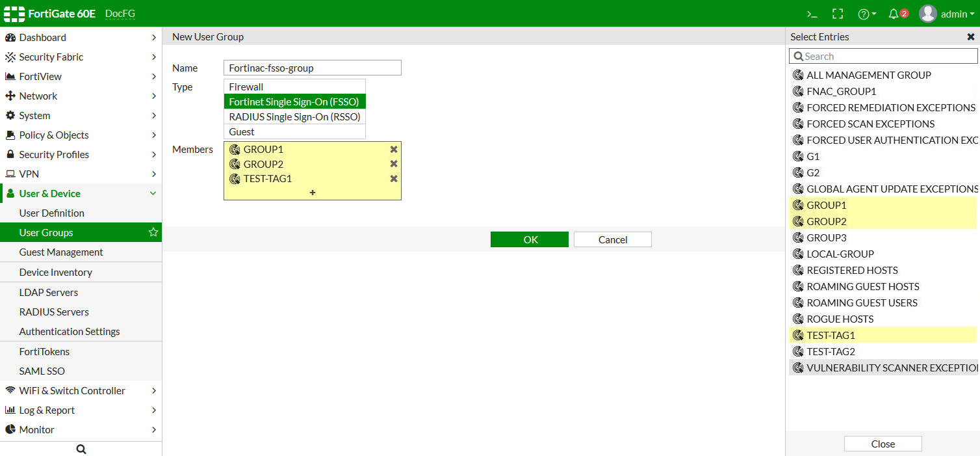Click the FortiGate logo icon
This screenshot has width=980, height=456.
coord(14,14)
